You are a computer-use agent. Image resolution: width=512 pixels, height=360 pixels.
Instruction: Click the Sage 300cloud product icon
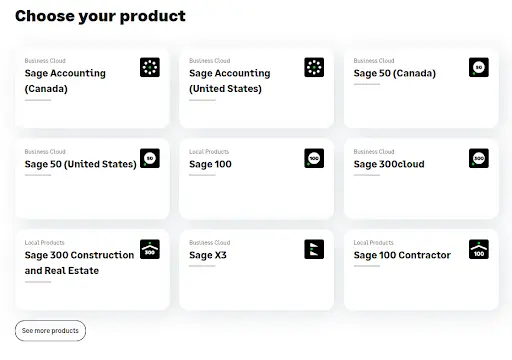pos(479,158)
